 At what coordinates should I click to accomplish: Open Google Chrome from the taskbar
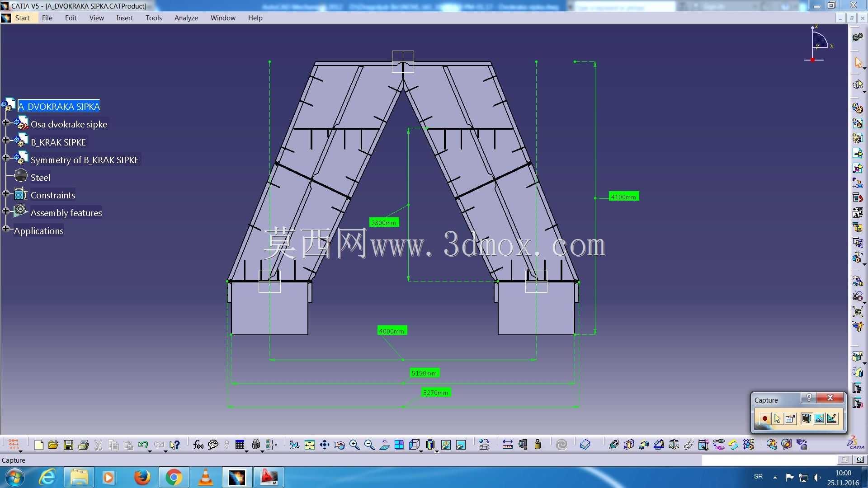click(174, 477)
